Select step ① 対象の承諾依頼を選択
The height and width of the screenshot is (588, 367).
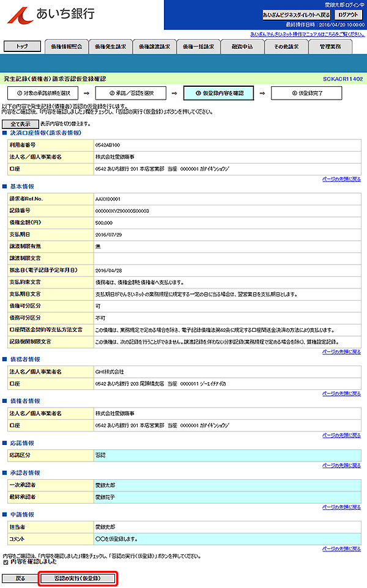pyautogui.click(x=43, y=93)
